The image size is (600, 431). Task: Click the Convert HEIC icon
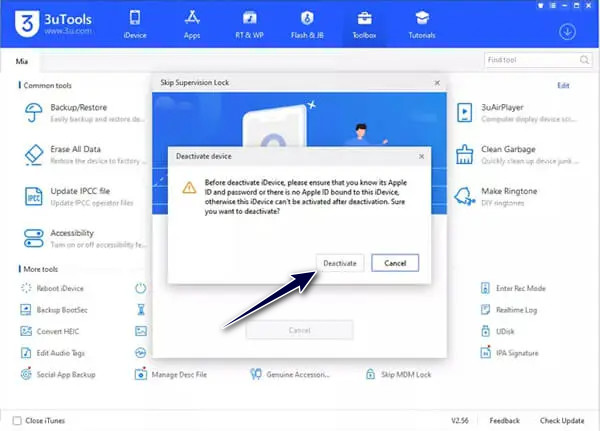(x=26, y=331)
